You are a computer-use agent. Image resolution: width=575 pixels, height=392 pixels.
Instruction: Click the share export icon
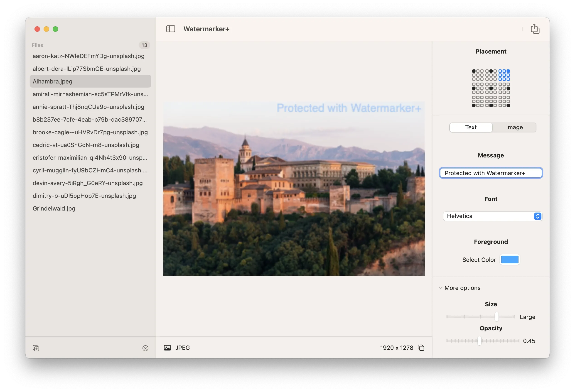point(535,29)
